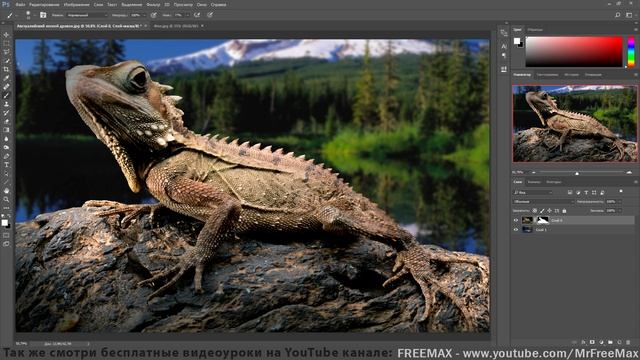Screen dimensions: 640x360
Task: Switch to the Channels tab
Action: pos(534,182)
